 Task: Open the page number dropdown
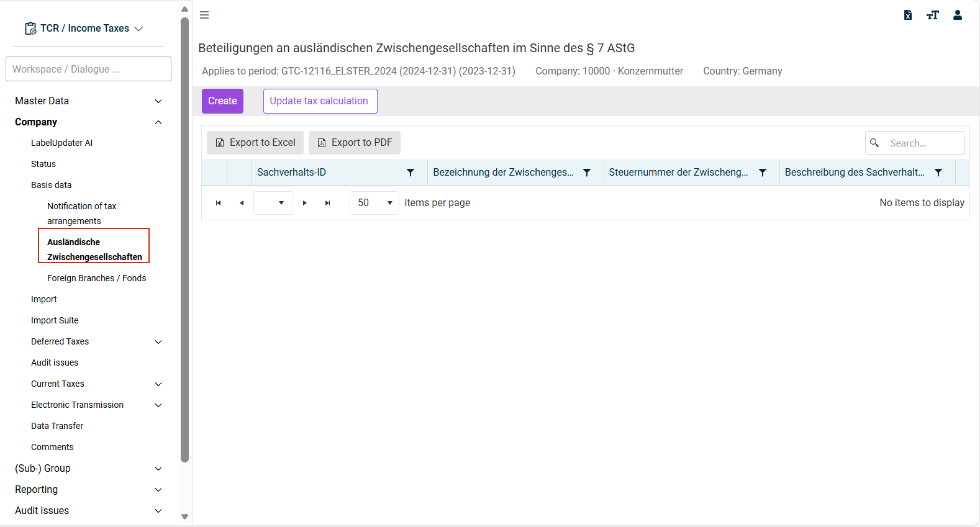click(273, 203)
